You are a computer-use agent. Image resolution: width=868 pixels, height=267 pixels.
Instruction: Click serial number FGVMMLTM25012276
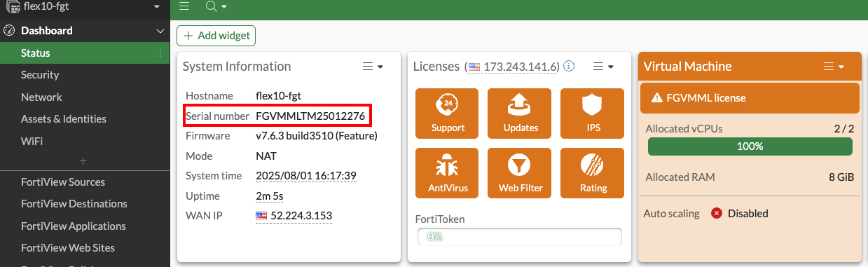[310, 116]
